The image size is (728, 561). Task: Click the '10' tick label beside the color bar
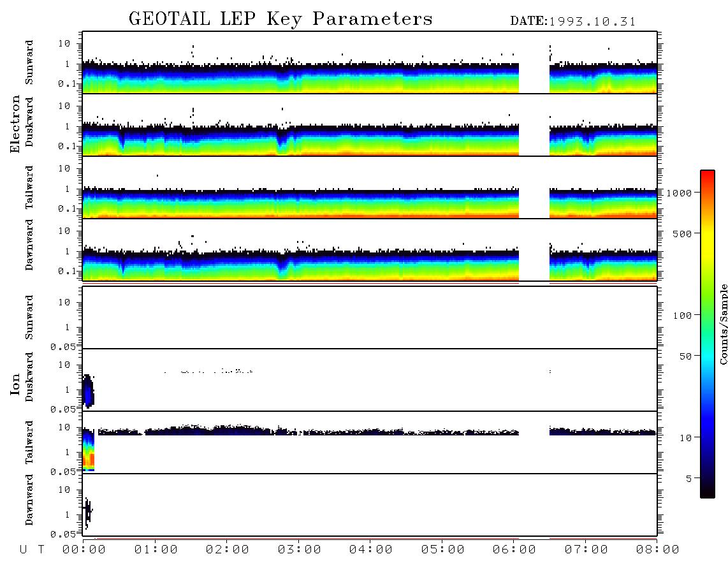coord(685,437)
